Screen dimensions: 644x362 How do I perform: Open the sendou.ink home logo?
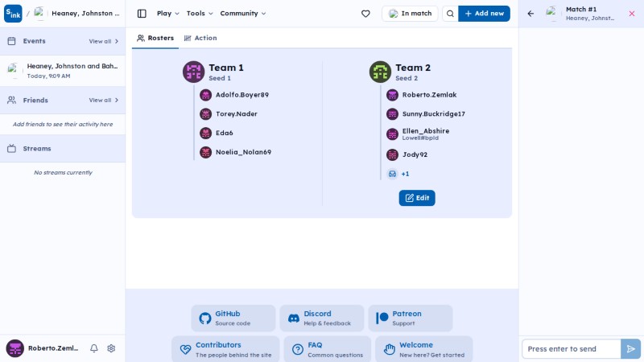point(13,14)
